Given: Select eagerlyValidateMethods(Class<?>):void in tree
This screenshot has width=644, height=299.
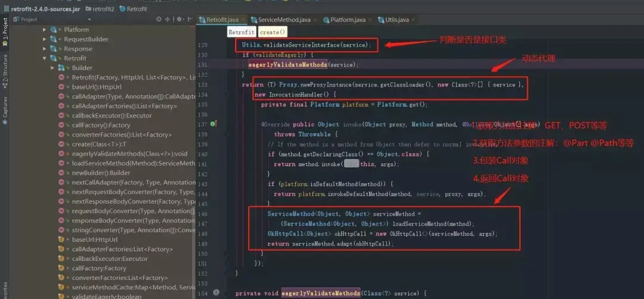Looking at the screenshot, I should pos(129,154).
